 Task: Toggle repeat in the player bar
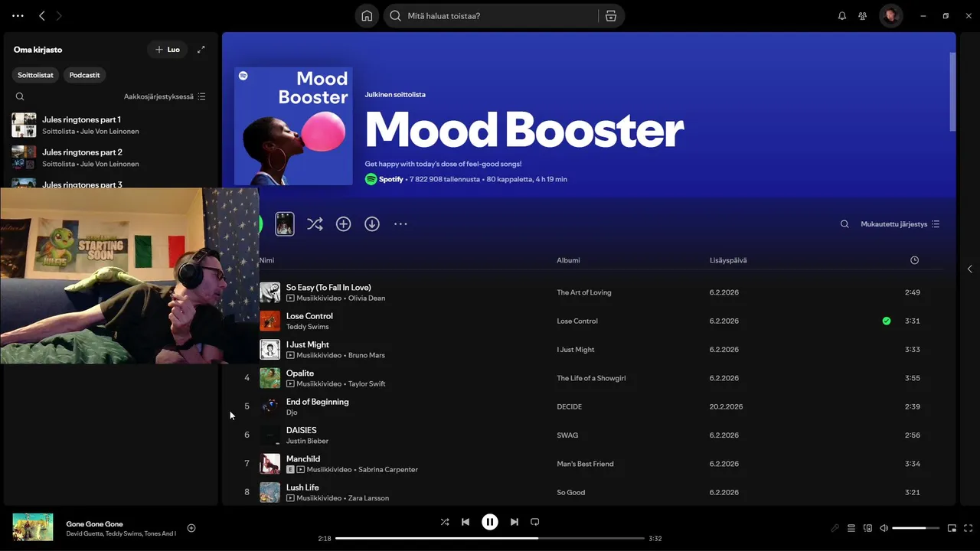pyautogui.click(x=535, y=522)
